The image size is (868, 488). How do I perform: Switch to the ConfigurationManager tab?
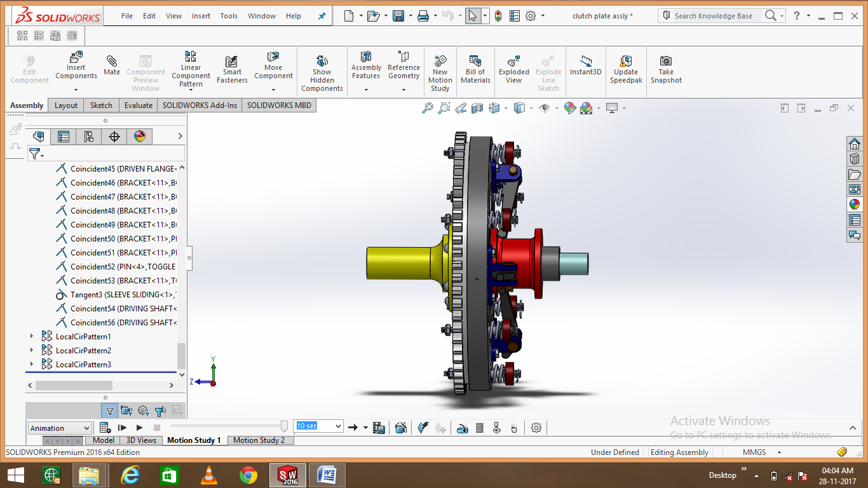(88, 136)
